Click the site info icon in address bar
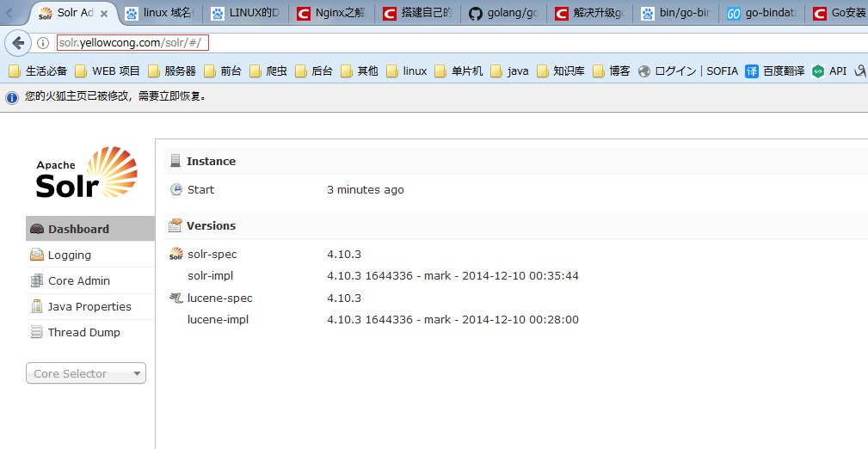868x449 pixels. [x=43, y=43]
